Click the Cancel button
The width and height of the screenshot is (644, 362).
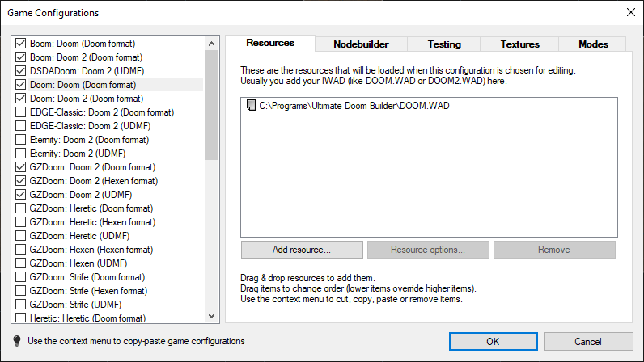point(588,342)
